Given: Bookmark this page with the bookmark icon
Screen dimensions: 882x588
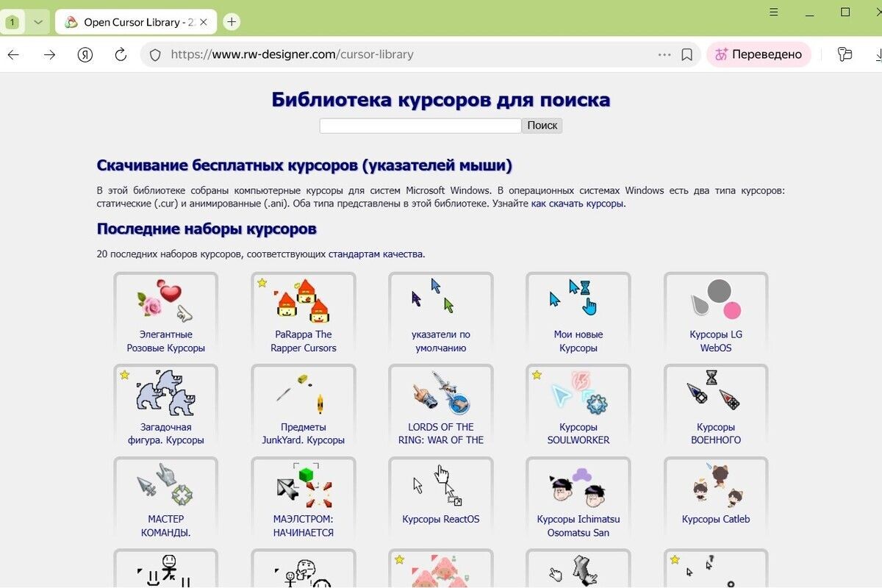Looking at the screenshot, I should click(686, 54).
